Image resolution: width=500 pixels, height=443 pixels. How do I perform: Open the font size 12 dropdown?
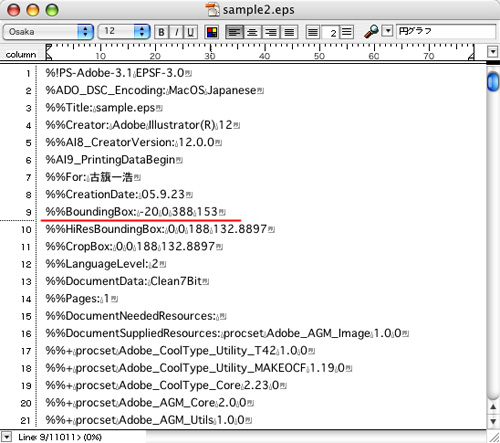pos(124,32)
